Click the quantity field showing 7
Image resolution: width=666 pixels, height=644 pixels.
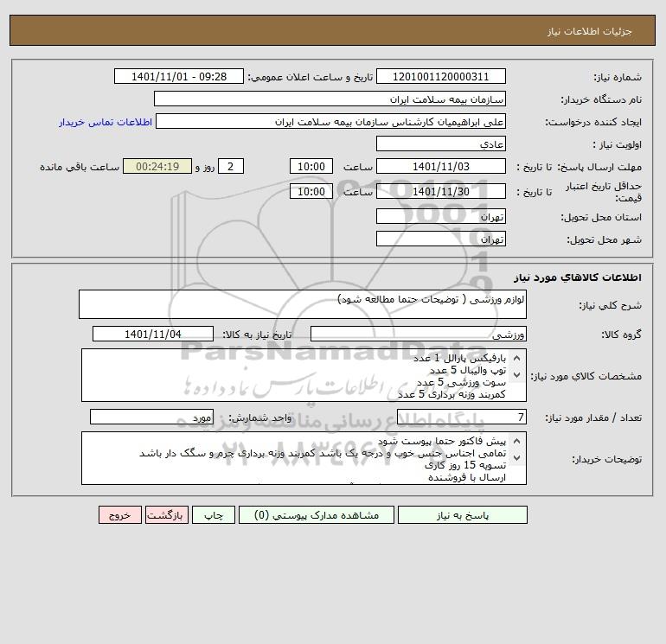[x=462, y=418]
